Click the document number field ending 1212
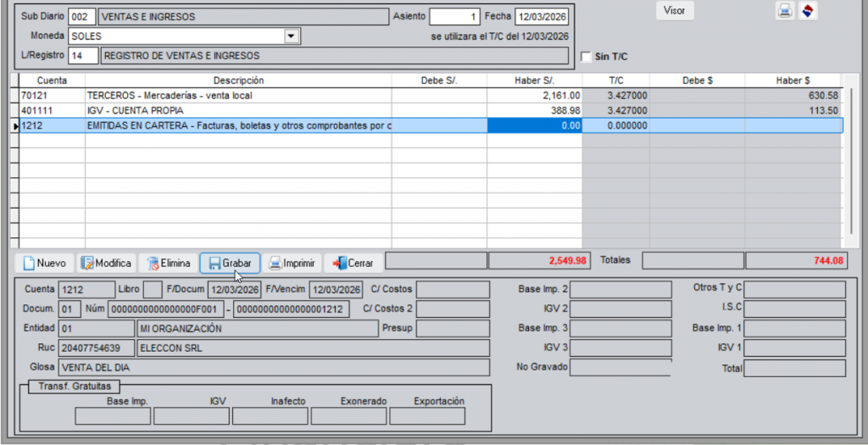868x445 pixels. [292, 309]
